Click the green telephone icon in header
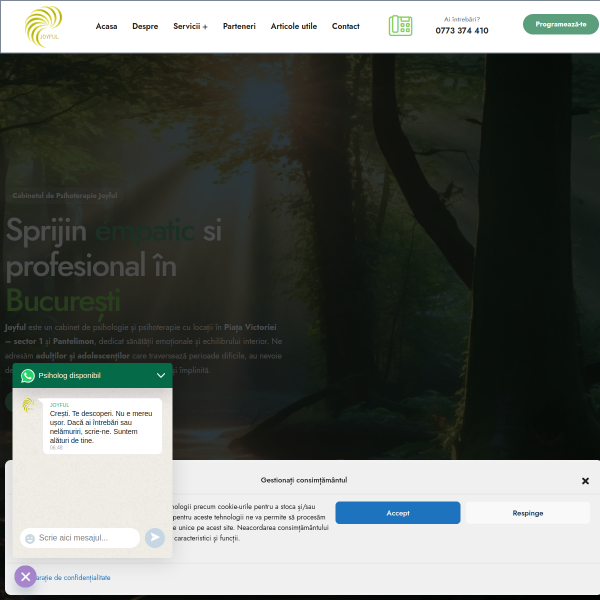This screenshot has height=600, width=600. click(x=400, y=26)
